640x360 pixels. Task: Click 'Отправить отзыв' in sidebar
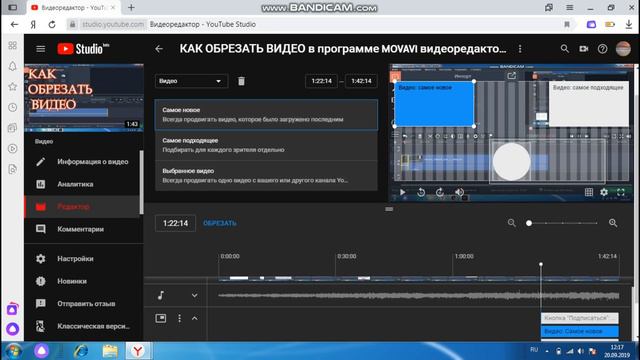point(84,304)
